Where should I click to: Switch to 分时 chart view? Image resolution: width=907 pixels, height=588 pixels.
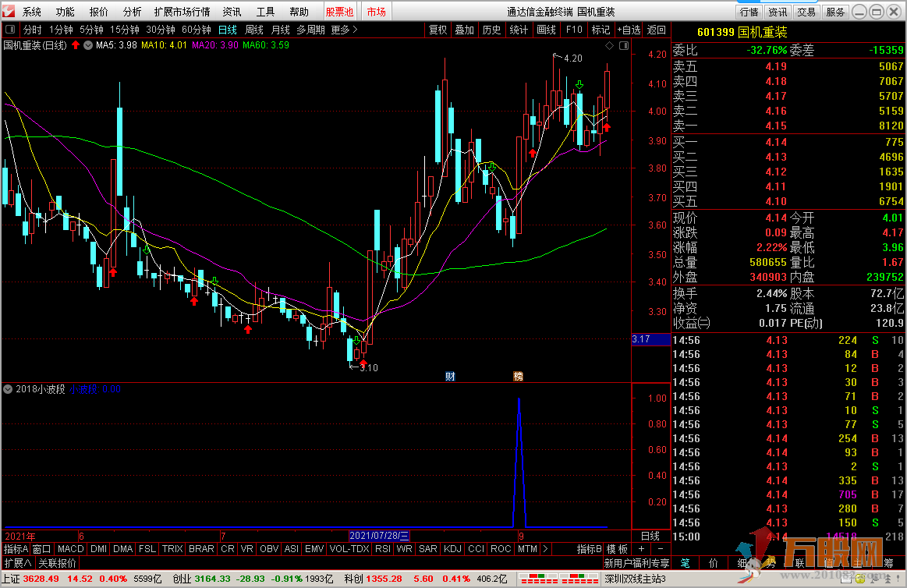coord(33,30)
